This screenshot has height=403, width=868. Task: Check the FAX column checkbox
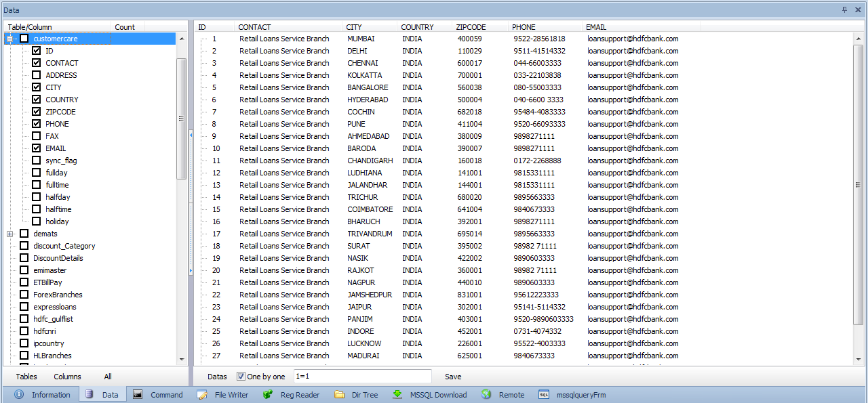(x=37, y=136)
